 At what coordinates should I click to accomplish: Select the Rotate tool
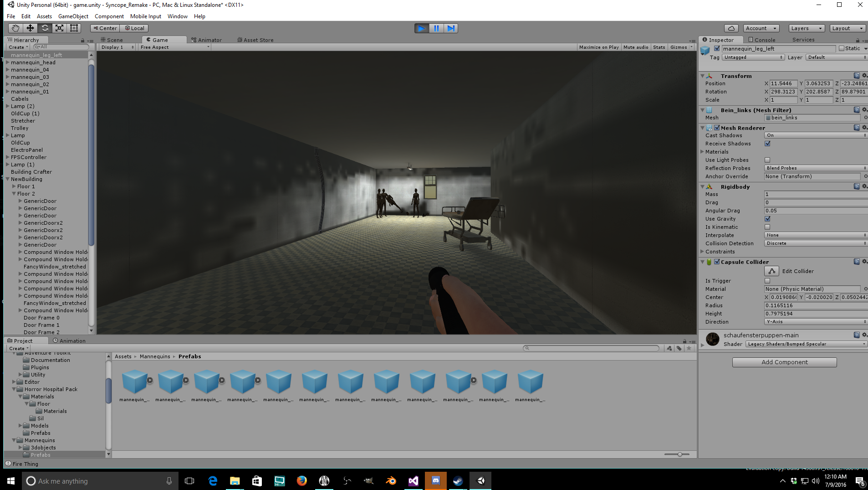pos(45,28)
